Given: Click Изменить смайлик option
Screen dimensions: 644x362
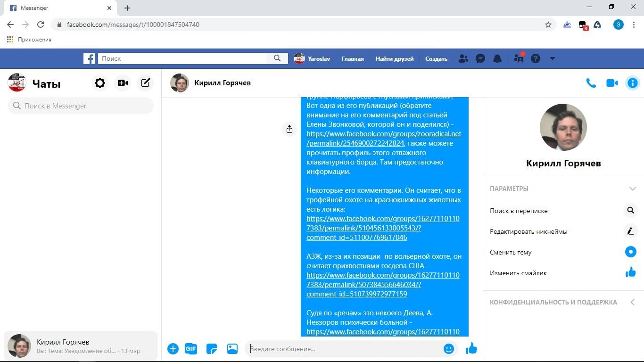Looking at the screenshot, I should 518,273.
